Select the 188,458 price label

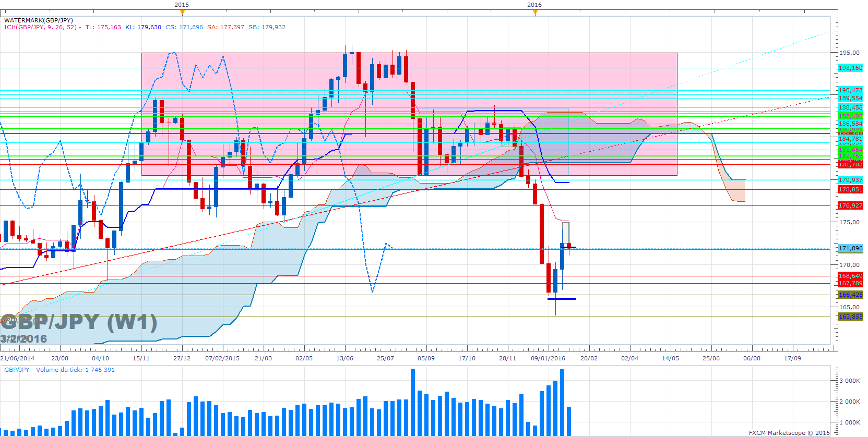(x=851, y=108)
